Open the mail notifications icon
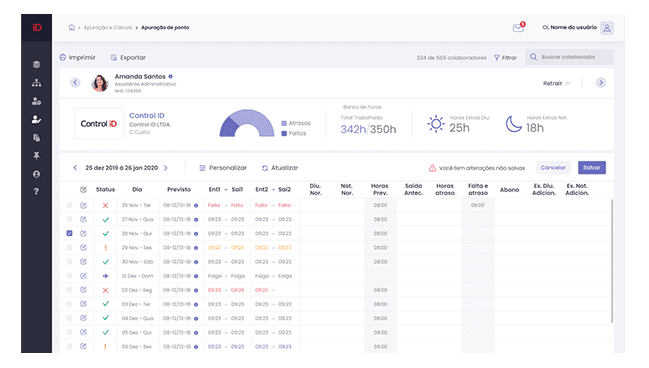 coord(518,27)
